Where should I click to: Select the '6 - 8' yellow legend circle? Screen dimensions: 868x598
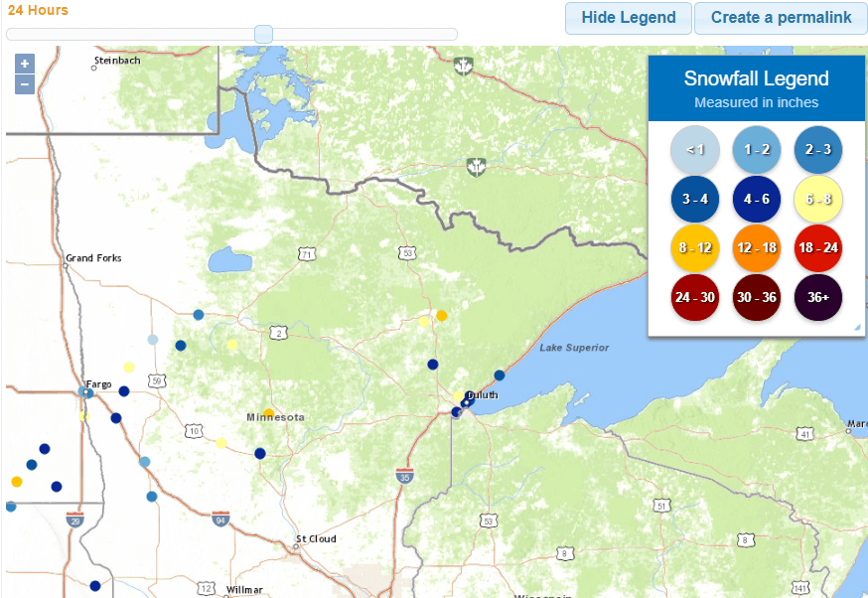coord(817,199)
